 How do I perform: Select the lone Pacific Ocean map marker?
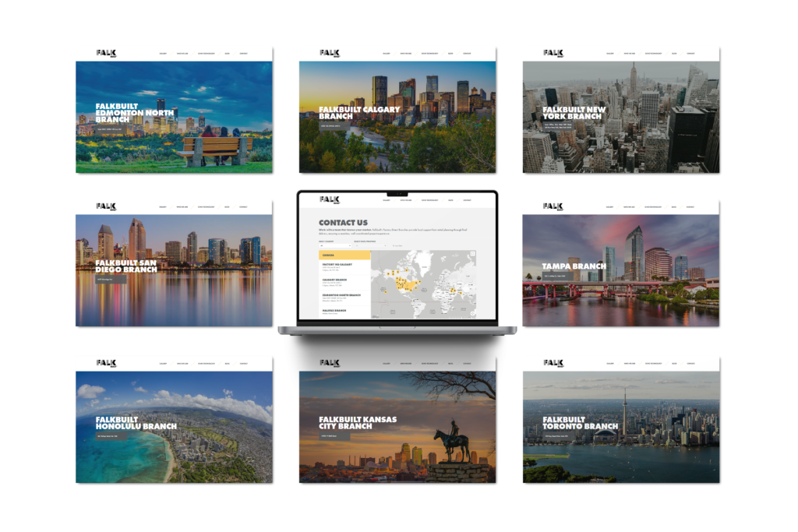point(385,291)
